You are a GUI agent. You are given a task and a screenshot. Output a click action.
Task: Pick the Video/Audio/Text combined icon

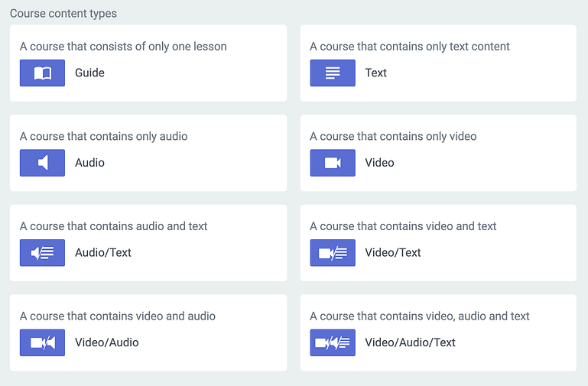point(333,342)
